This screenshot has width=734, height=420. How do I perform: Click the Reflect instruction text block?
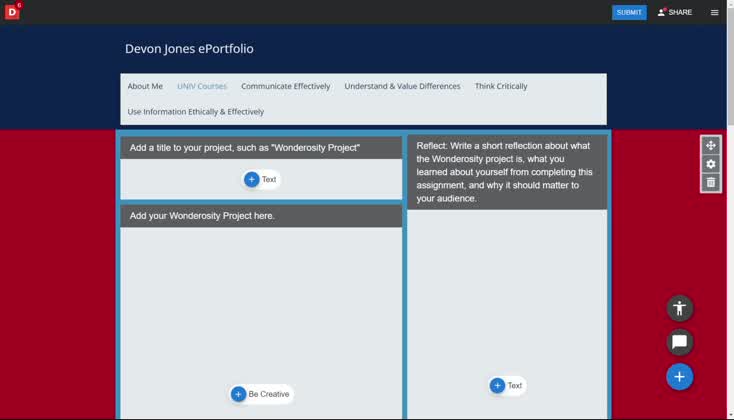(x=507, y=172)
